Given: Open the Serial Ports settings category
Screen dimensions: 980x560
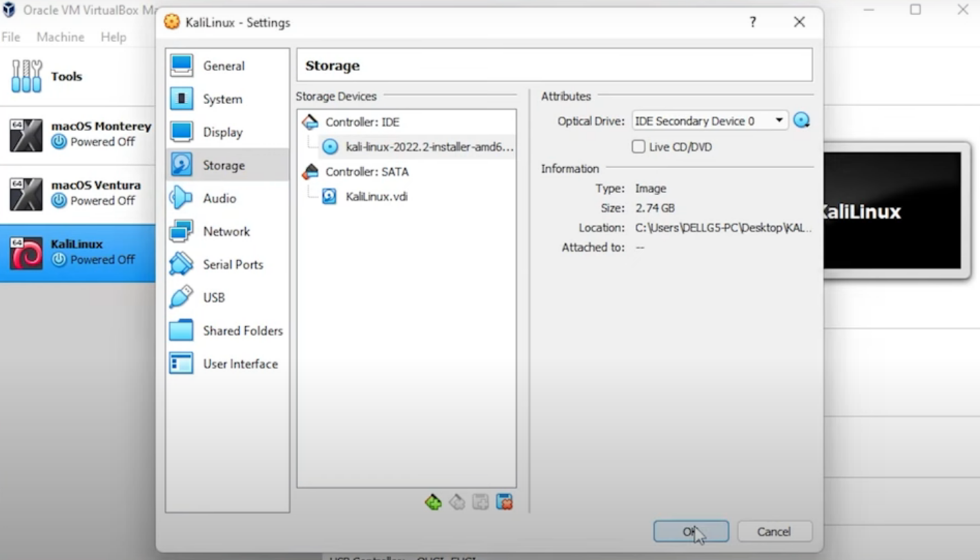Looking at the screenshot, I should click(227, 265).
